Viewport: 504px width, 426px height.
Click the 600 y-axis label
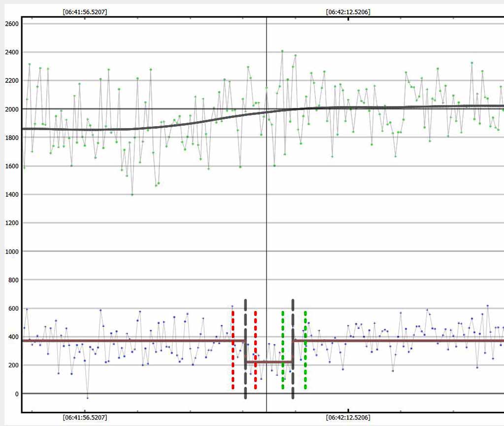pos(13,308)
